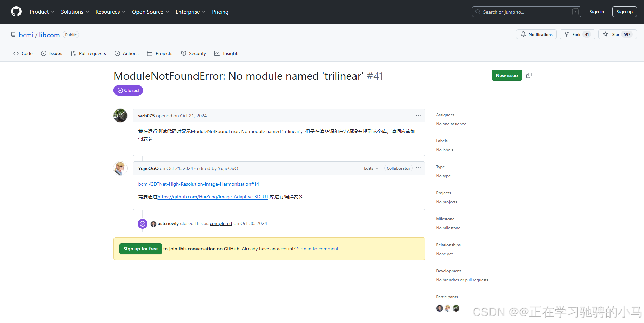Screen dimensions: 644x323
Task: Click the Collaborator badge
Action: pyautogui.click(x=398, y=168)
